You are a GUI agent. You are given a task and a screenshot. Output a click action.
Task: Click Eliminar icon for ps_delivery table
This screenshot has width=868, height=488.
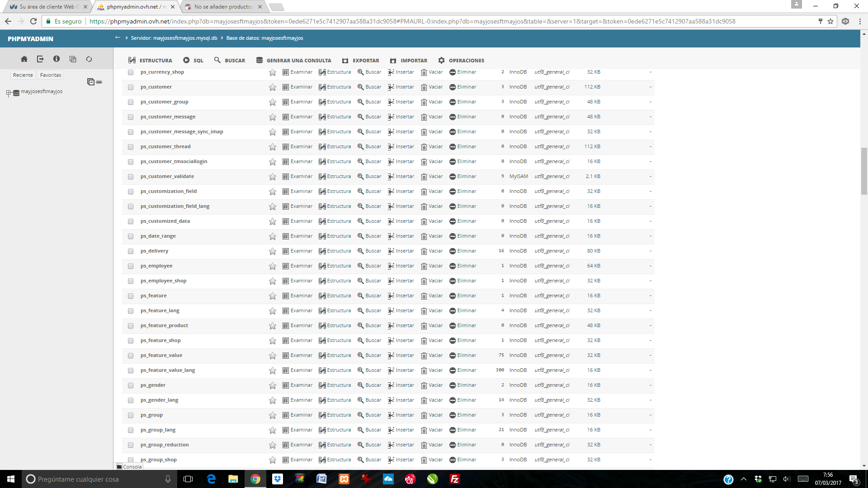tap(452, 251)
